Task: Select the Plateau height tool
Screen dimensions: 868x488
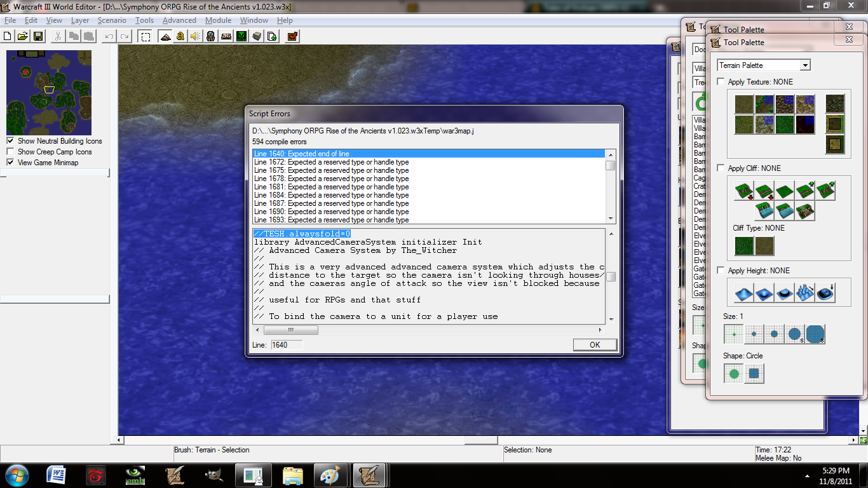Action: point(784,293)
